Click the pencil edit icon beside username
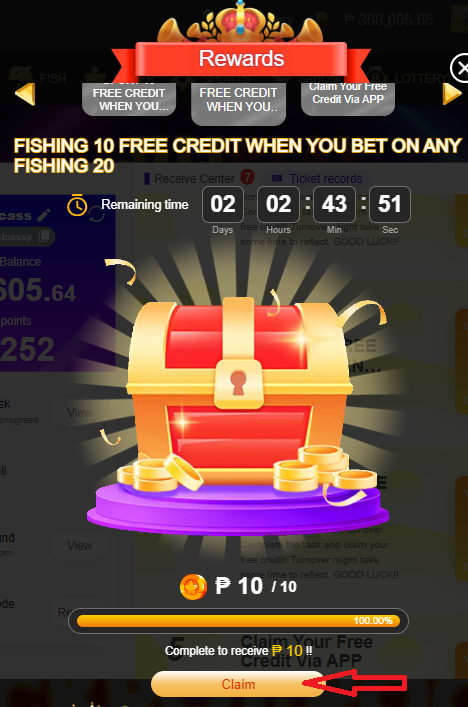468x707 pixels. point(44,215)
